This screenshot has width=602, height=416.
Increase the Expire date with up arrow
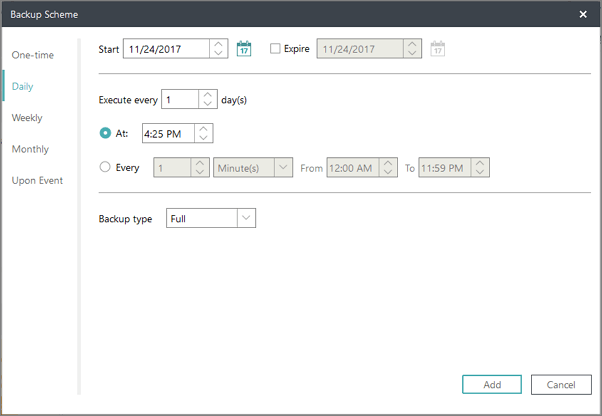click(x=412, y=44)
